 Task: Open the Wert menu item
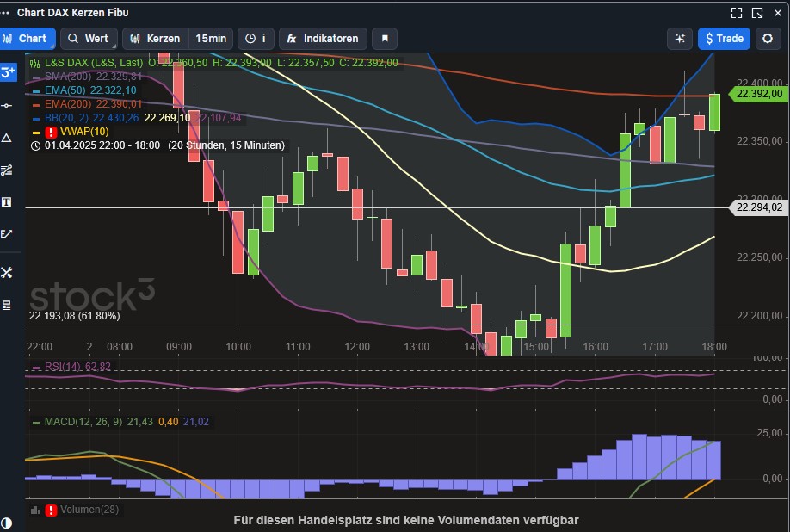point(89,38)
